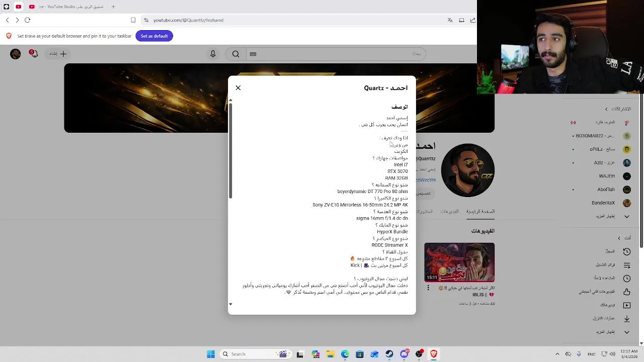Viewport: 644px width, 362px height.
Task: Open the translate page icon
Action: coord(450,20)
